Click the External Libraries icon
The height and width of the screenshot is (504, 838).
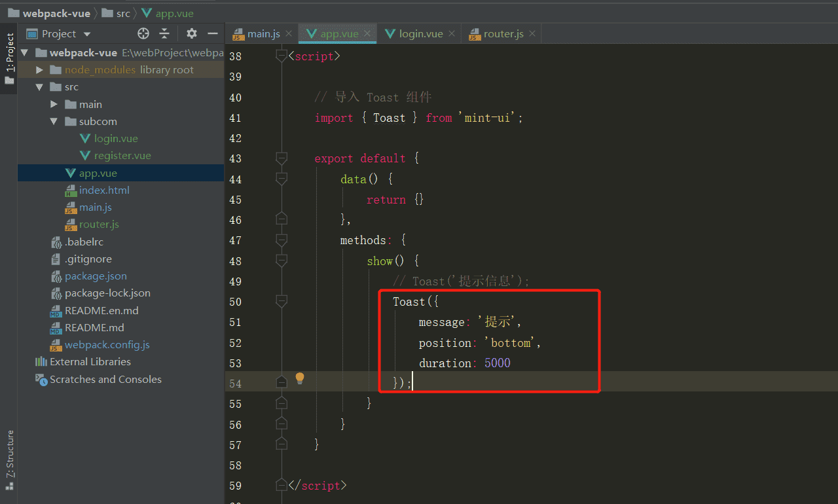[x=41, y=362]
